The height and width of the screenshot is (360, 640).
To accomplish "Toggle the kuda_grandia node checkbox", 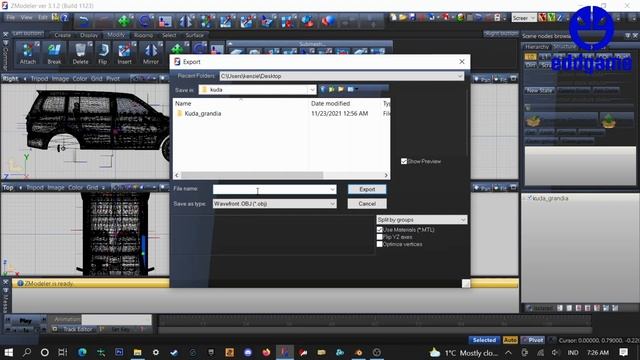I will (530, 198).
